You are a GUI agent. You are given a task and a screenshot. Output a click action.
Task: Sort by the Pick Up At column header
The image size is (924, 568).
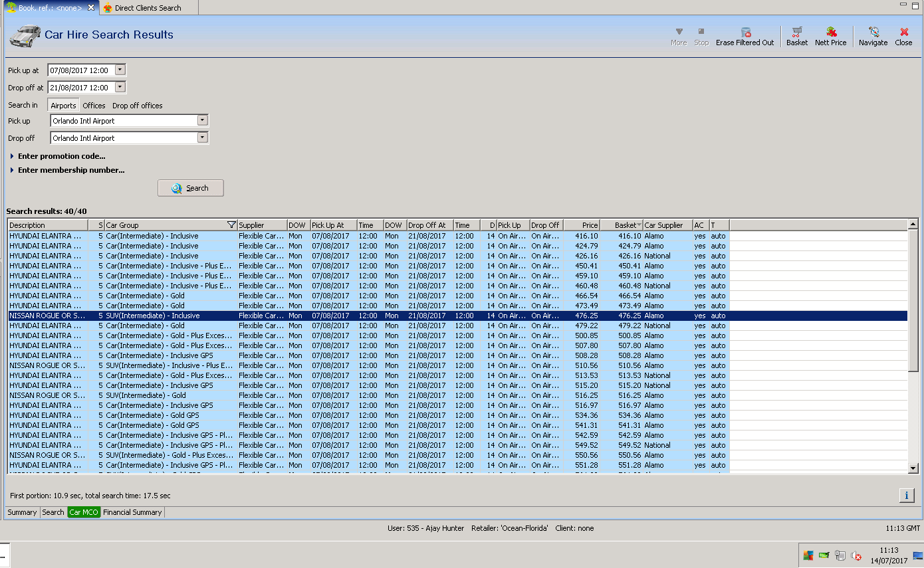334,225
